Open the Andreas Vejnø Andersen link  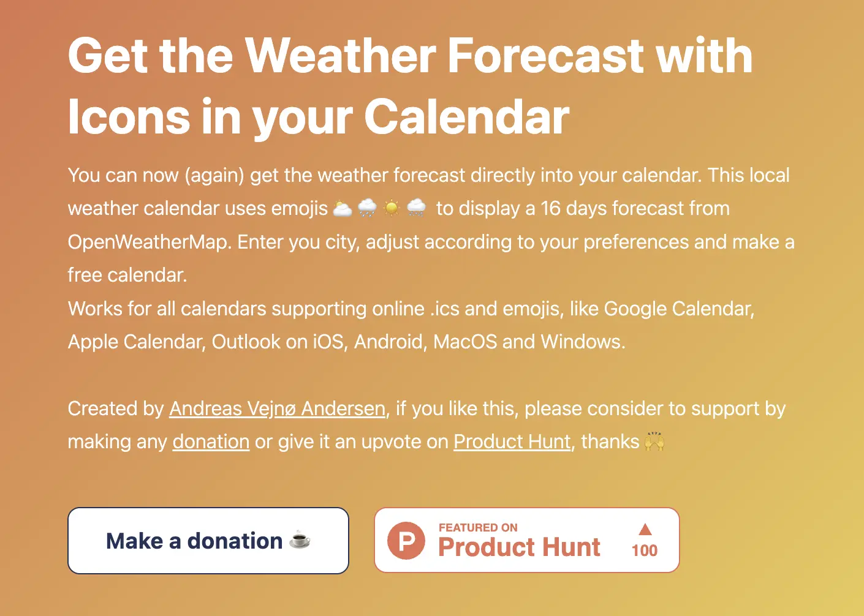pyautogui.click(x=278, y=408)
